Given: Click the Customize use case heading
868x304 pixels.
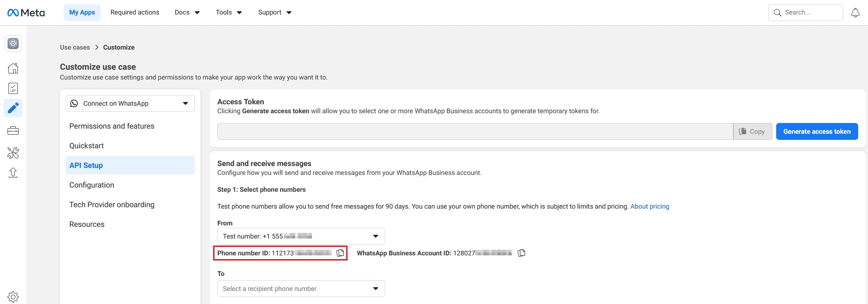Looking at the screenshot, I should [x=98, y=67].
